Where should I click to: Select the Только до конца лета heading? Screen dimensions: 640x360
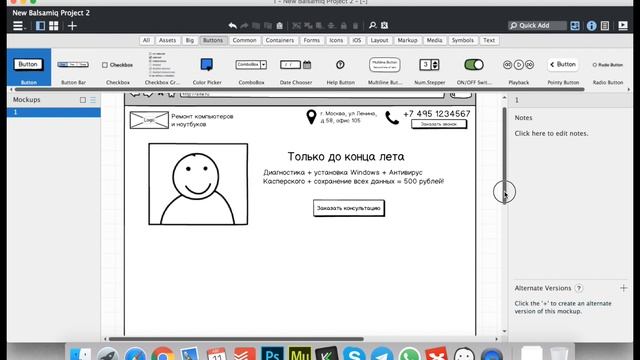346,157
